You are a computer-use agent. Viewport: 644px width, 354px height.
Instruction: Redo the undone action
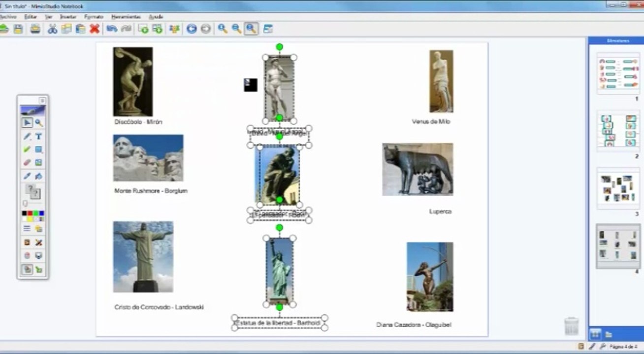pos(126,29)
